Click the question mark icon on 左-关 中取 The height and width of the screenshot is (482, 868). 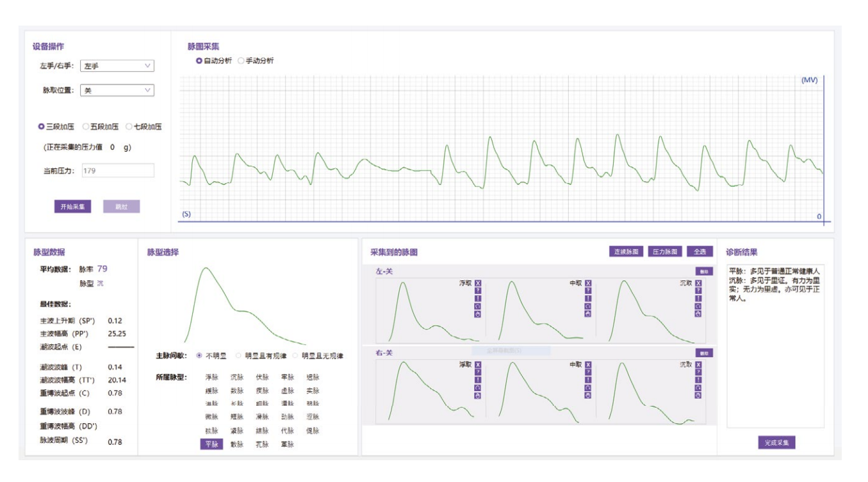click(x=588, y=291)
